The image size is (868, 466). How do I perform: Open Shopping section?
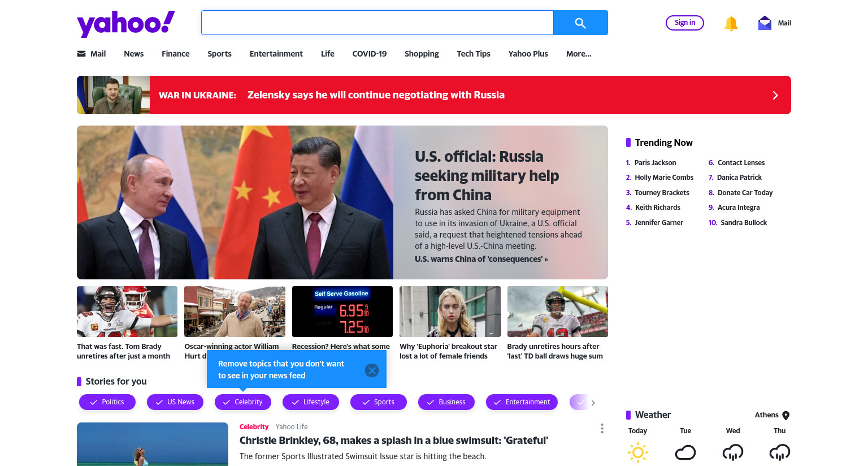coord(422,54)
